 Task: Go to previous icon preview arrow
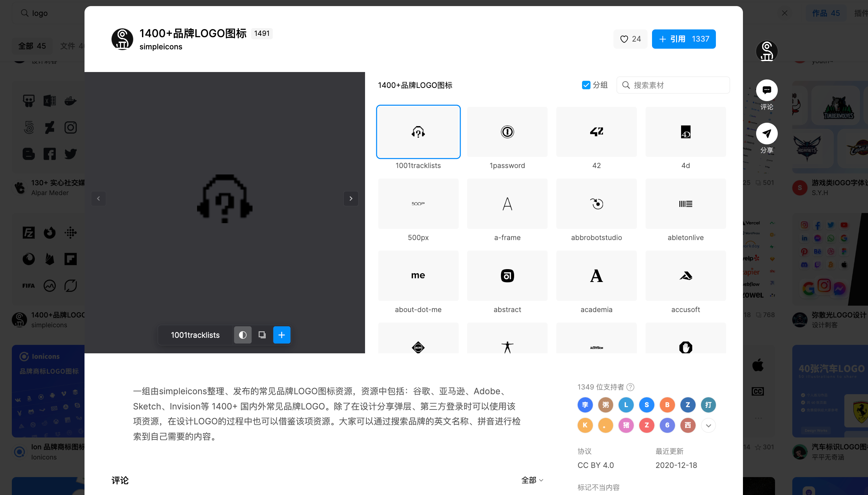point(99,198)
